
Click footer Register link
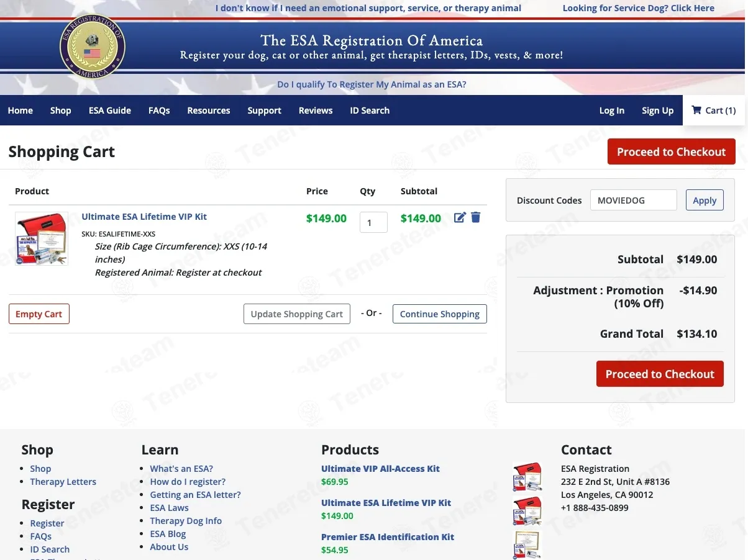pos(47,523)
